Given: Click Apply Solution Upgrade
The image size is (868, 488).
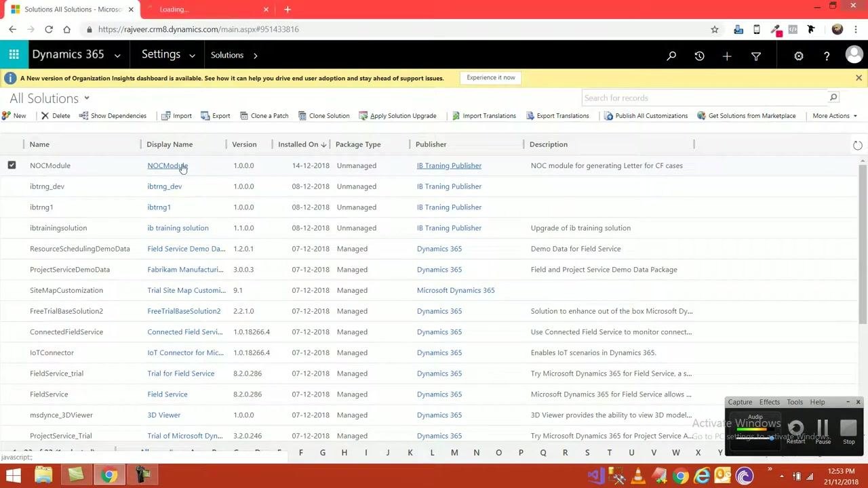Looking at the screenshot, I should tap(397, 116).
